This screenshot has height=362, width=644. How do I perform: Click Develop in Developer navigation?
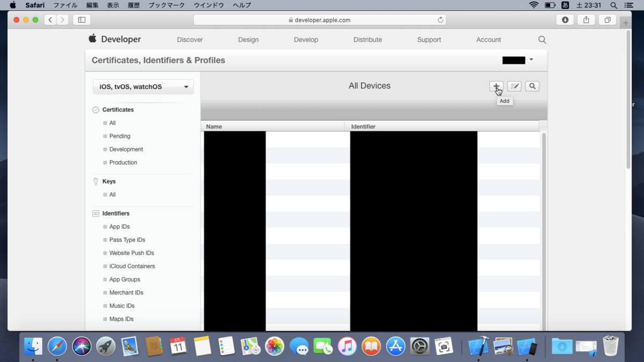[x=306, y=40]
